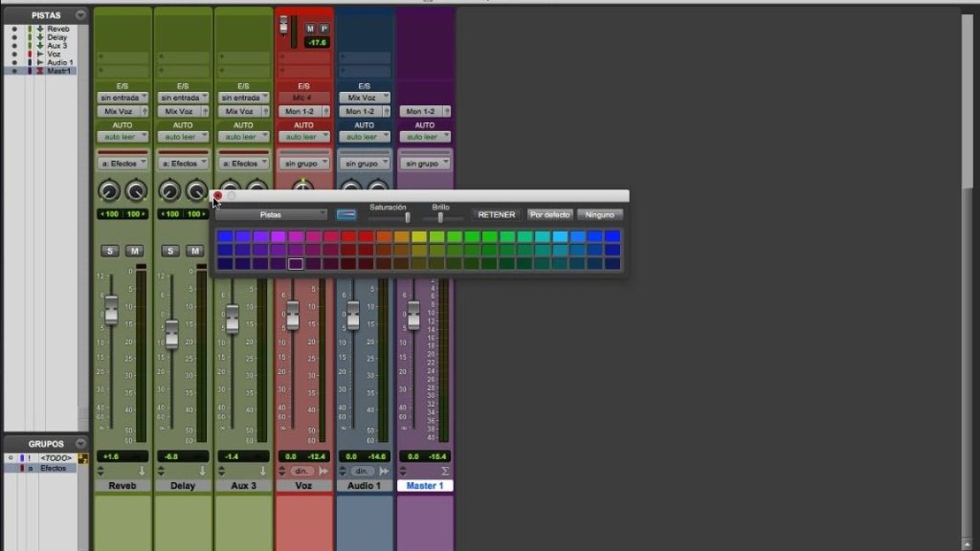Solo the Reveb track
This screenshot has height=551, width=980.
110,252
